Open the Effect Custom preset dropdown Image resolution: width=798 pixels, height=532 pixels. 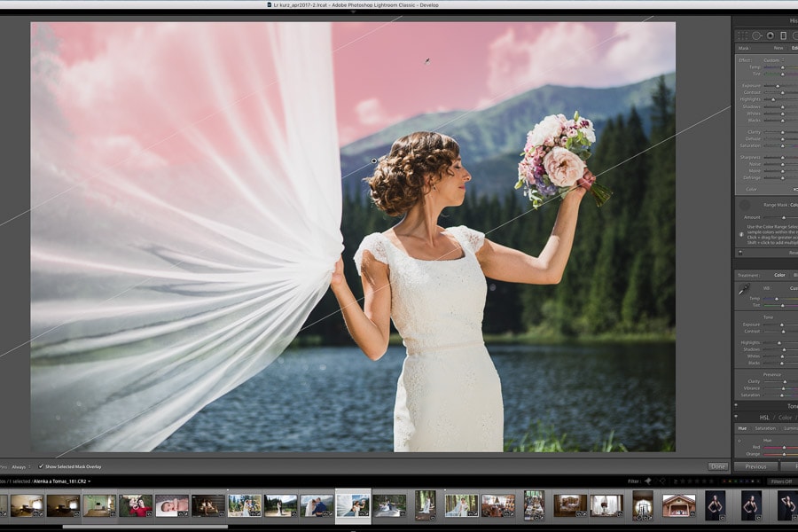pos(773,60)
